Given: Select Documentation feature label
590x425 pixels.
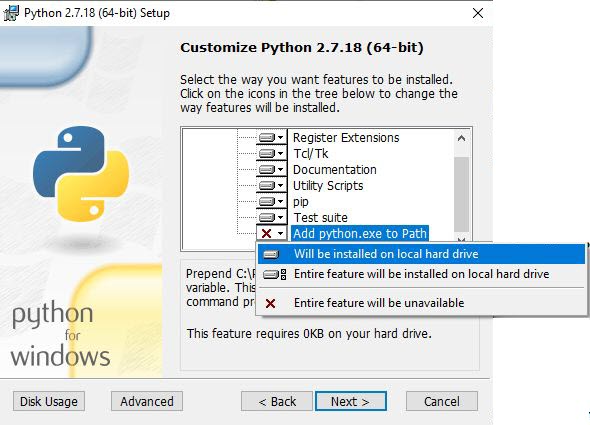Looking at the screenshot, I should coord(335,170).
